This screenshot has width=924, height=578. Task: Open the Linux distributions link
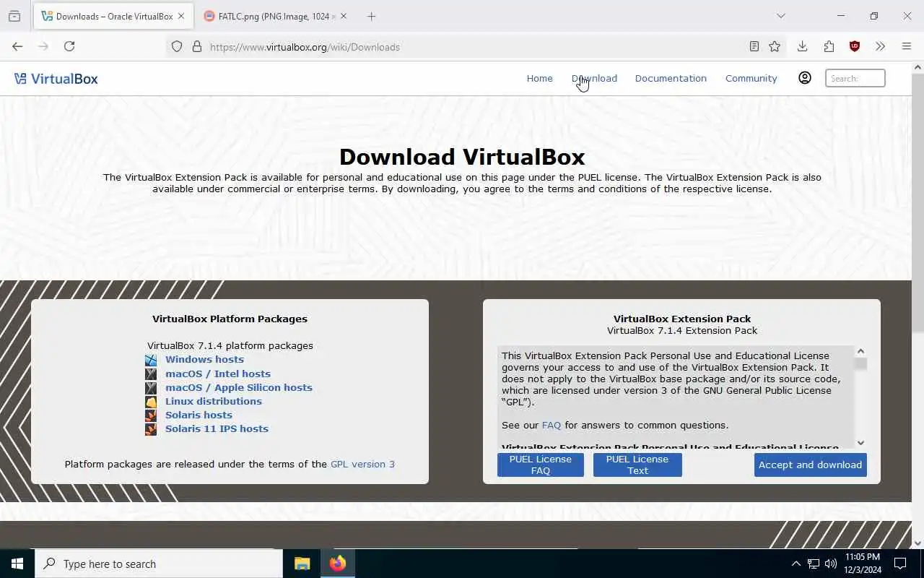tap(214, 401)
